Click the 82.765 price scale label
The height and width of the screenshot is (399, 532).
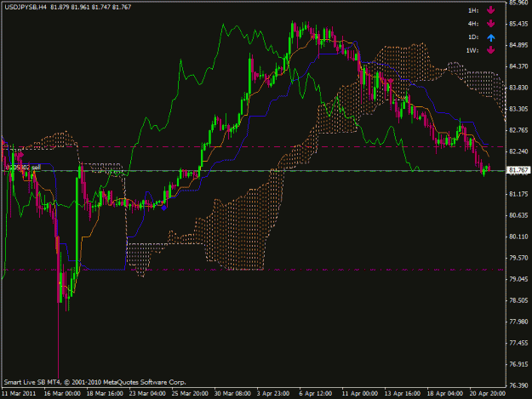tap(519, 130)
